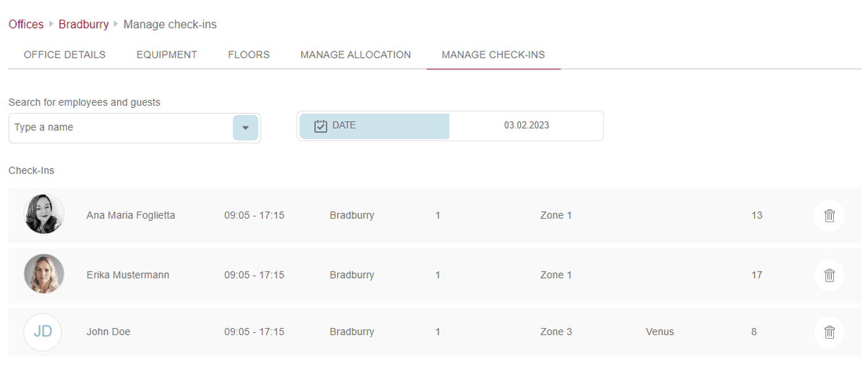Click the John Doe name entry
The height and width of the screenshot is (367, 868).
coord(109,332)
